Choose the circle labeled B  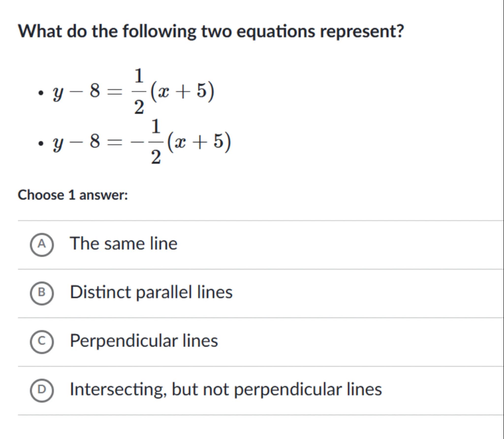[42, 293]
